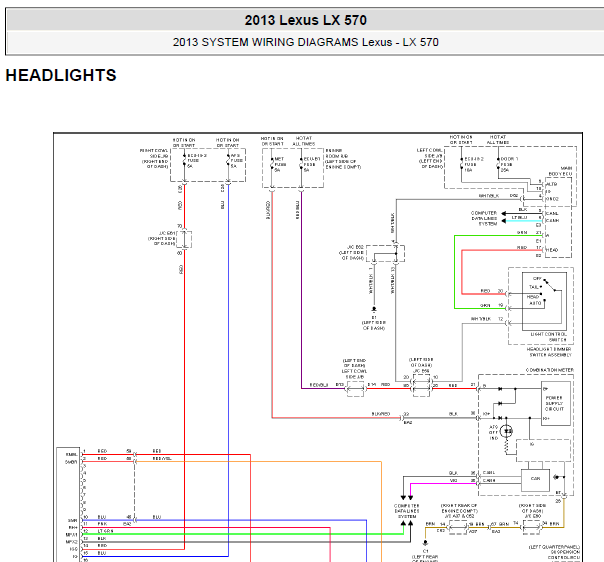Select the COMBINATION METER label
This screenshot has height=562, width=604.
pyautogui.click(x=550, y=370)
